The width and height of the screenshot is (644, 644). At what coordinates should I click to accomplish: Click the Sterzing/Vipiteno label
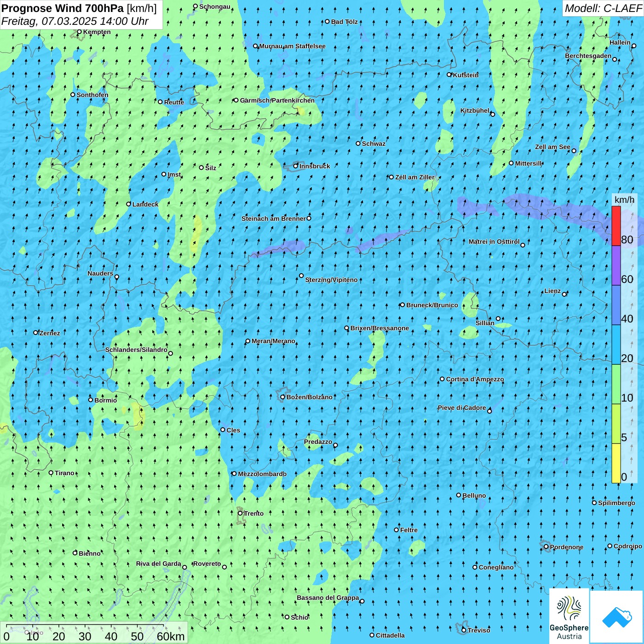click(331, 280)
